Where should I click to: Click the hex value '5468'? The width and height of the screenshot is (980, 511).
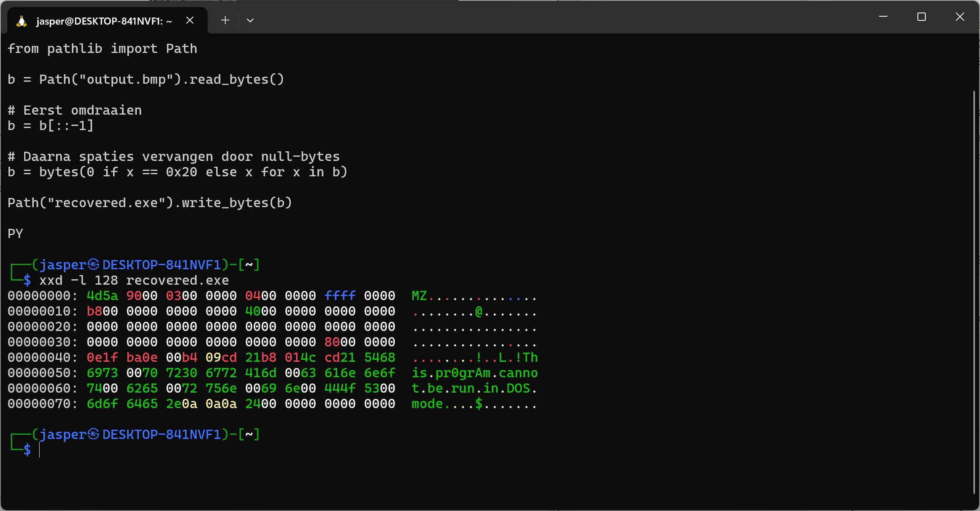point(379,358)
